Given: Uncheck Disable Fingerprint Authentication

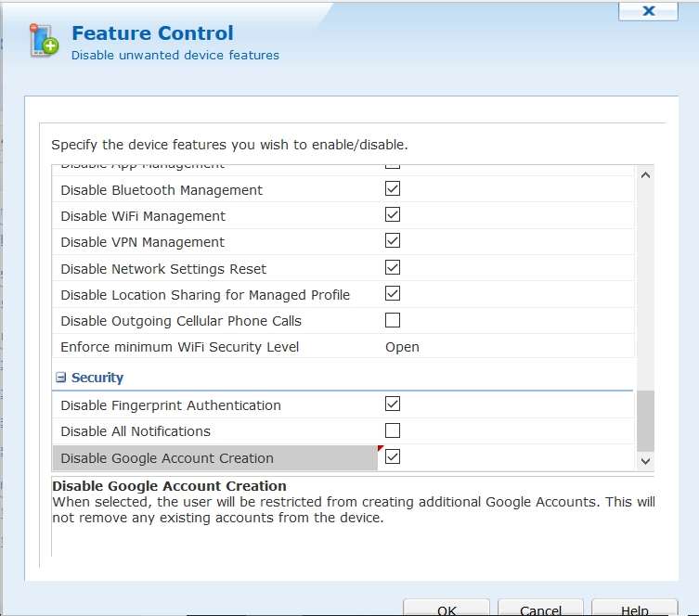Looking at the screenshot, I should point(393,404).
